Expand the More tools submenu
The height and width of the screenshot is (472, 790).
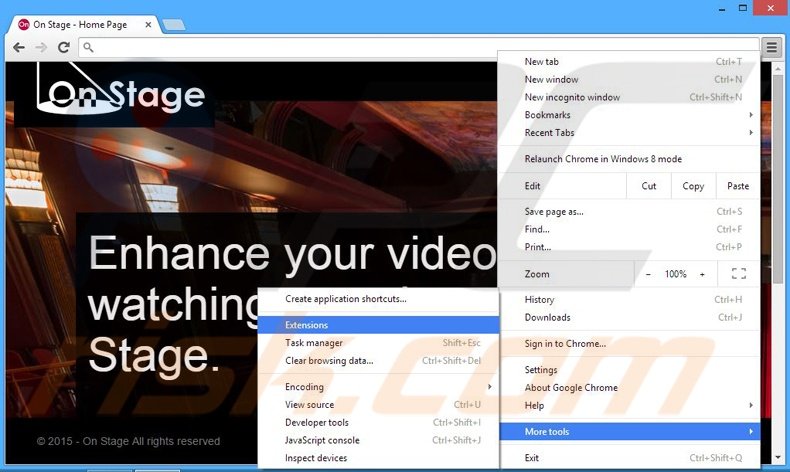tap(628, 431)
